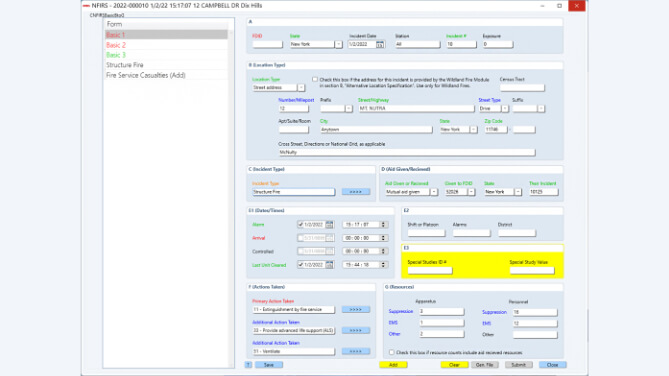The height and width of the screenshot is (376, 669).
Task: Select the Basic 2 form
Action: 166,45
